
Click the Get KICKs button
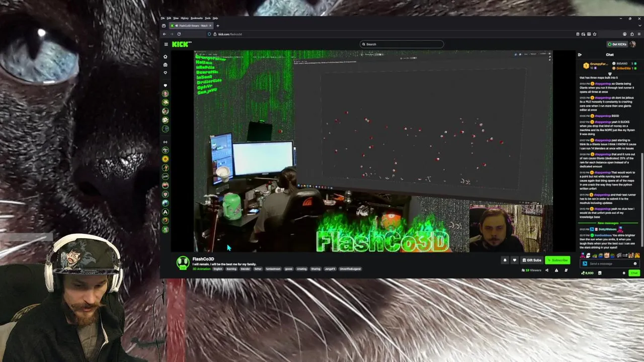(x=617, y=44)
